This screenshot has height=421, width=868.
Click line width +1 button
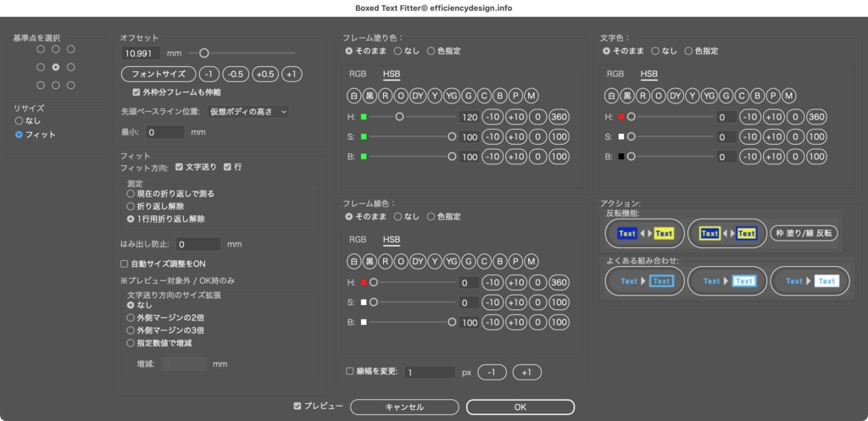(526, 373)
